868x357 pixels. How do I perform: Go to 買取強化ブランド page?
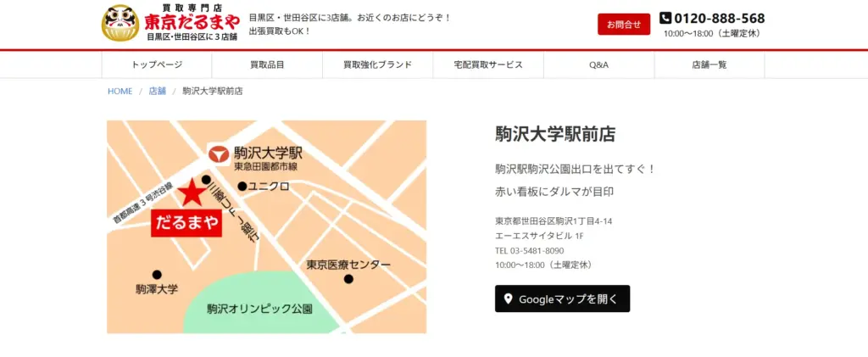pyautogui.click(x=377, y=64)
